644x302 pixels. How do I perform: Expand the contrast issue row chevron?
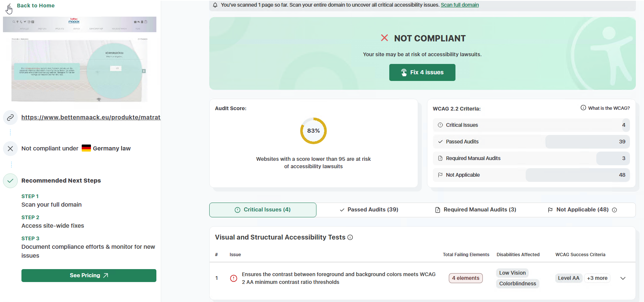click(623, 278)
